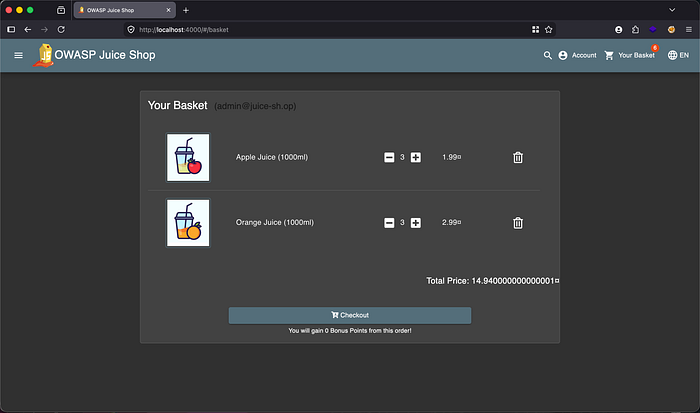
Task: Click the Total Price value
Action: pyautogui.click(x=515, y=281)
